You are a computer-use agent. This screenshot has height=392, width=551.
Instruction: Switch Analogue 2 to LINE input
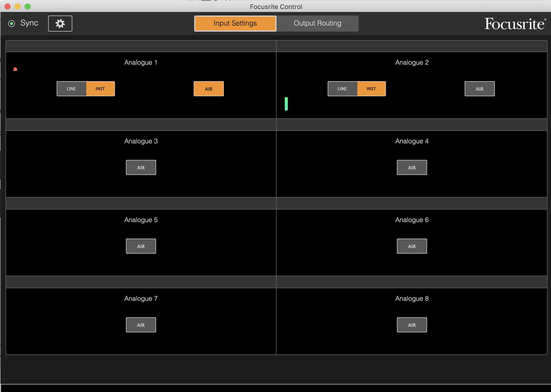(x=342, y=88)
